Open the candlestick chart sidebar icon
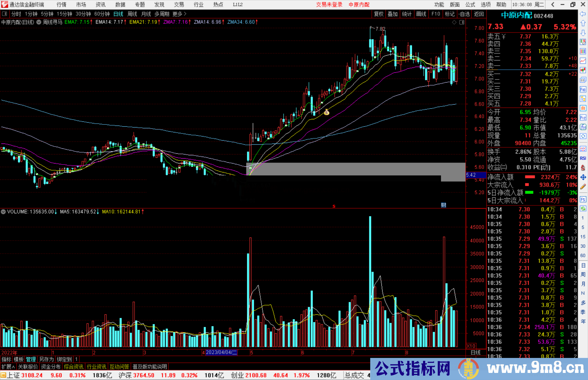 [x=583, y=70]
